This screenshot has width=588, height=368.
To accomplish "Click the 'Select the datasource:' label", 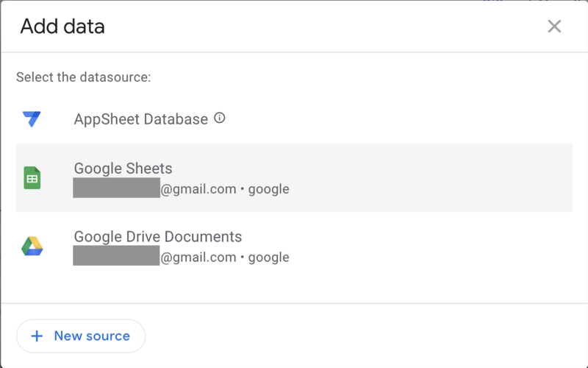I will [83, 77].
